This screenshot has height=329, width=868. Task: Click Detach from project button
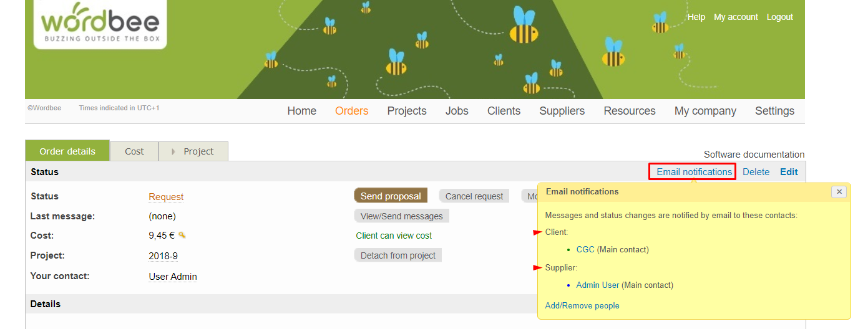[x=397, y=255]
